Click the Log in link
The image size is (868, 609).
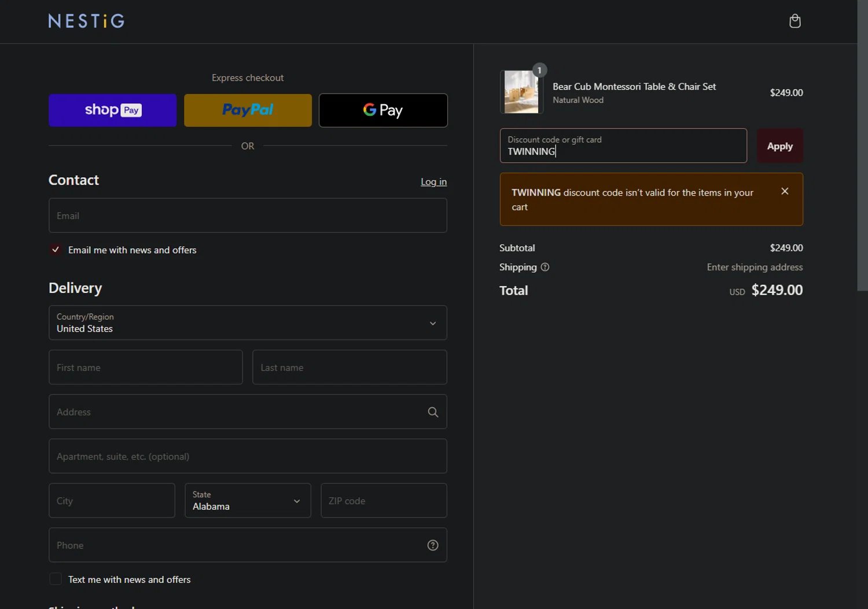tap(433, 182)
